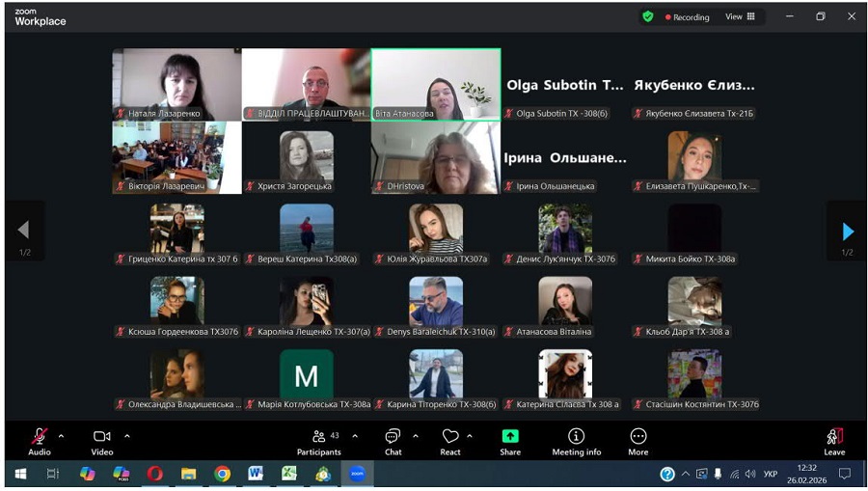Screen dimensions: 868x491
Task: Expand audio options arrow next to Audio
Action: click(62, 436)
